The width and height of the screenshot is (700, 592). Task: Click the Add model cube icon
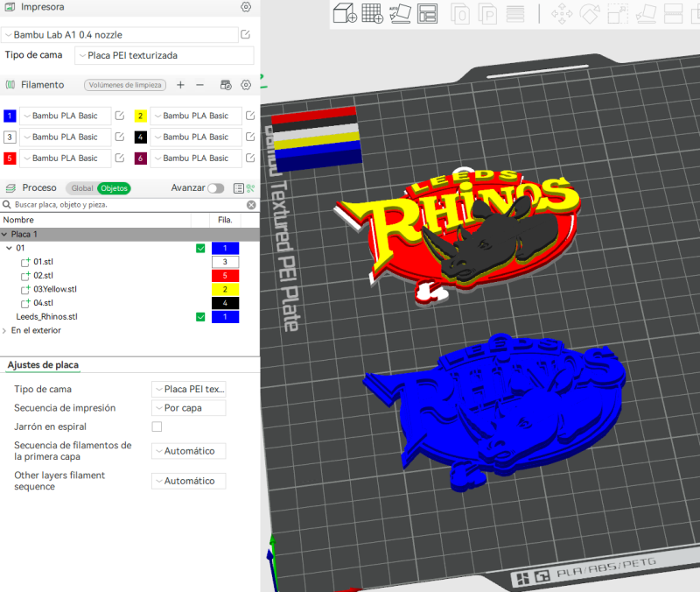(345, 13)
